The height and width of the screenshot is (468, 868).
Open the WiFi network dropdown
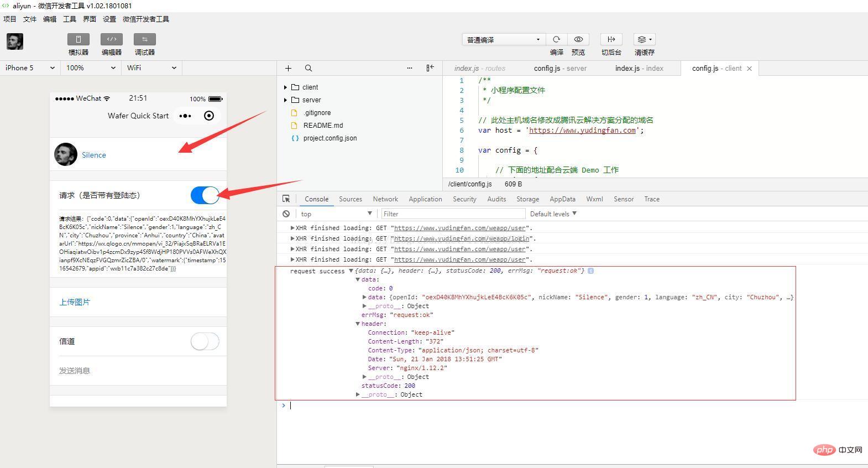pos(151,68)
